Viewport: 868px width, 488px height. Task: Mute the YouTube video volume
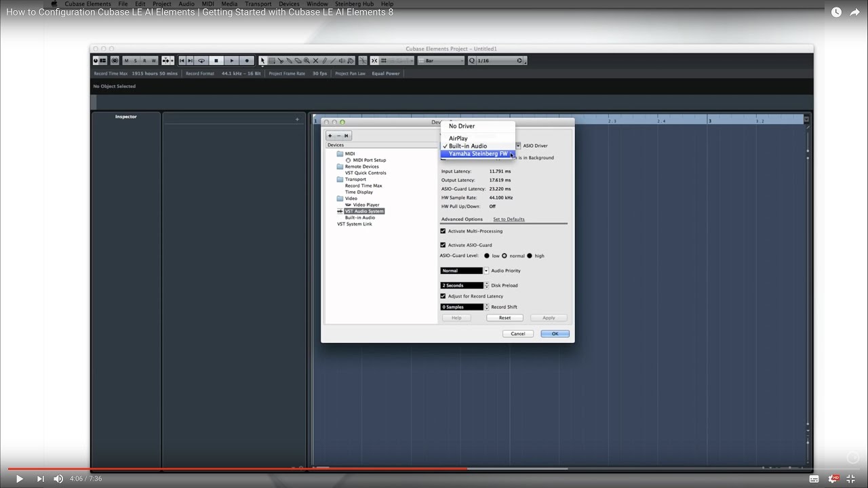(58, 479)
